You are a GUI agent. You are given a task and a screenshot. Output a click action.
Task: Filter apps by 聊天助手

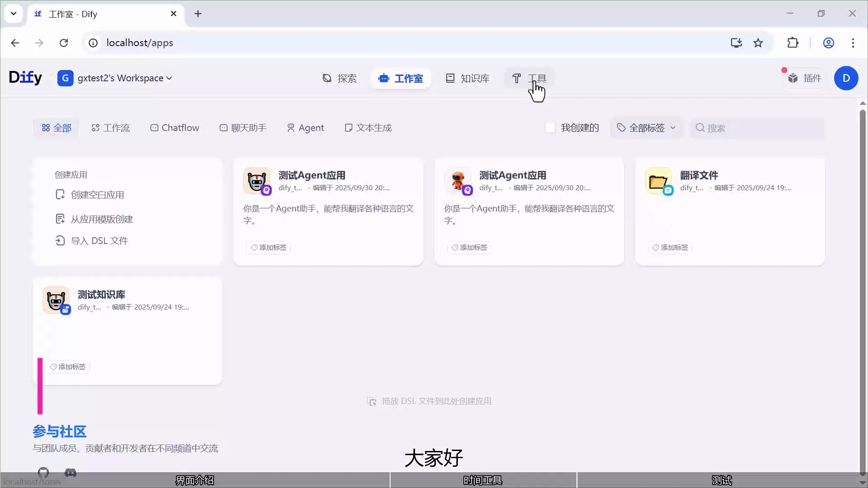(x=243, y=128)
